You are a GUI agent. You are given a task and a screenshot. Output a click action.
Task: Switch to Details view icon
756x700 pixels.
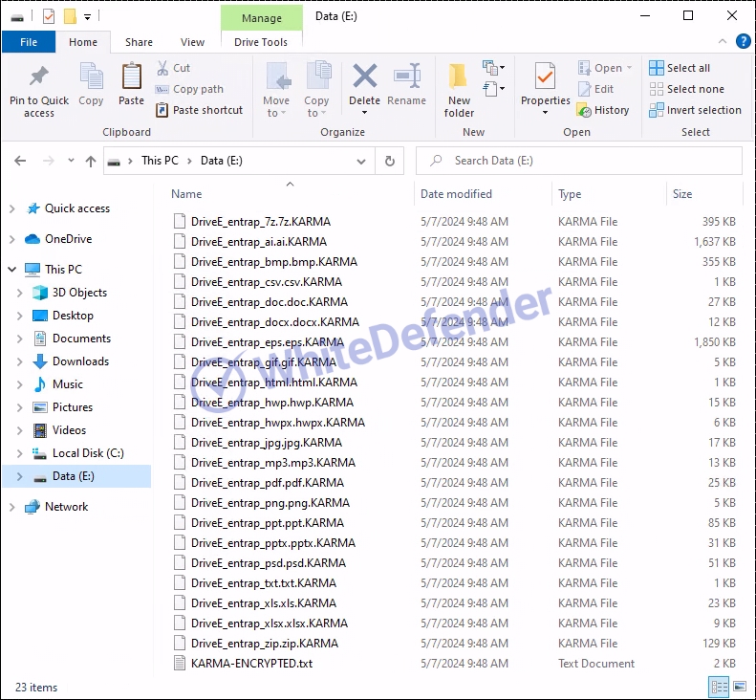tap(720, 687)
